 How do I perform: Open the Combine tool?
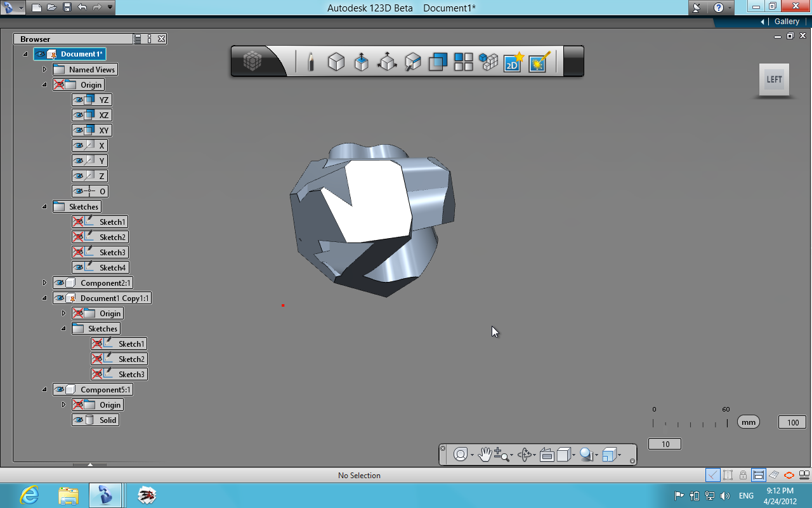click(x=438, y=62)
